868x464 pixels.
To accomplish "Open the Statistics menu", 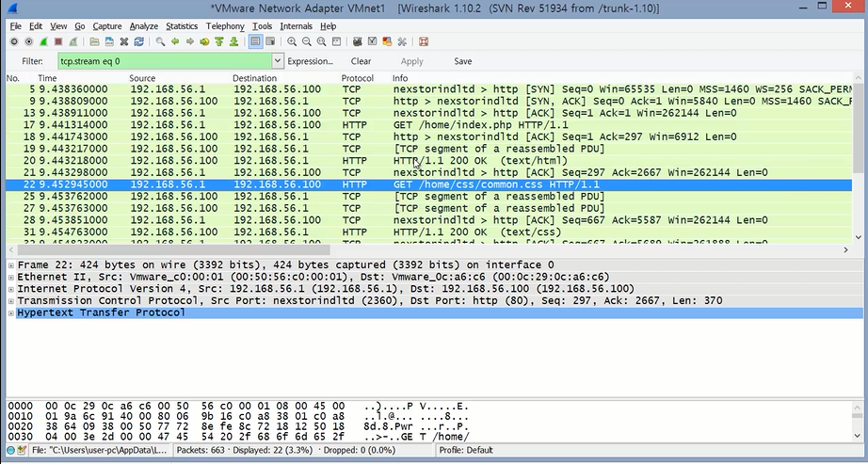I will point(182,26).
